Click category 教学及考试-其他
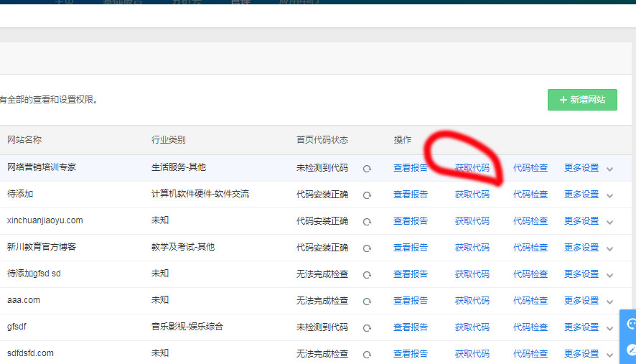 click(x=183, y=247)
